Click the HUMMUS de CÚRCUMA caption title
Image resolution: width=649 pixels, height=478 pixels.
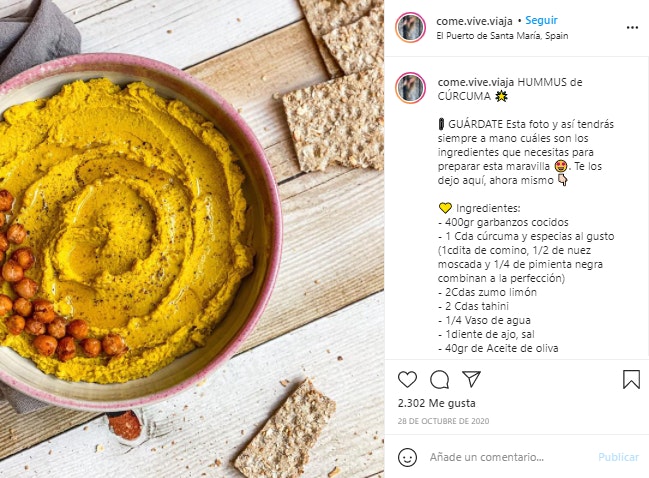[510, 89]
